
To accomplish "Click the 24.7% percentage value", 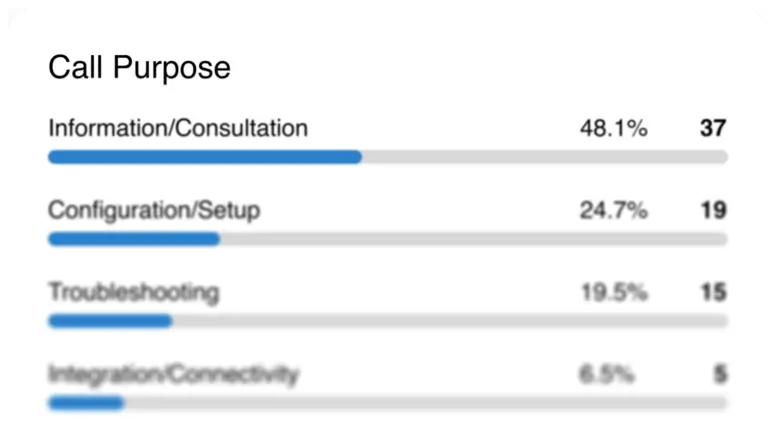I will click(613, 210).
